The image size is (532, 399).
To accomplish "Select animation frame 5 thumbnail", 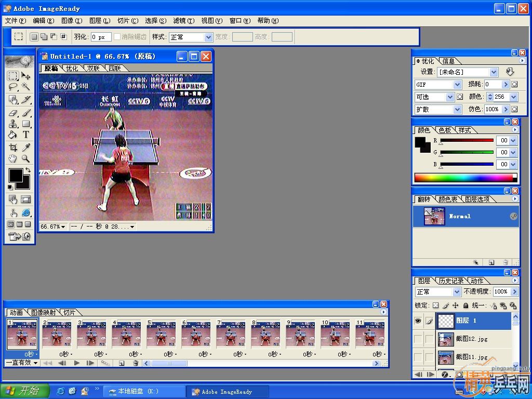I will click(162, 334).
